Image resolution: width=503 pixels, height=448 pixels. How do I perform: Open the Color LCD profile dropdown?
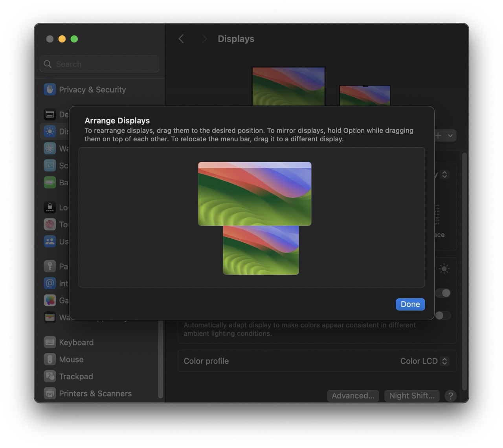(x=424, y=361)
